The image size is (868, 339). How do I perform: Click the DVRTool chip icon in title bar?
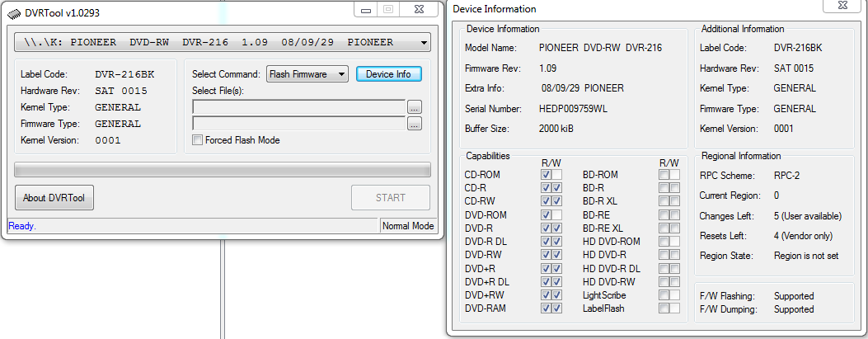pyautogui.click(x=14, y=12)
